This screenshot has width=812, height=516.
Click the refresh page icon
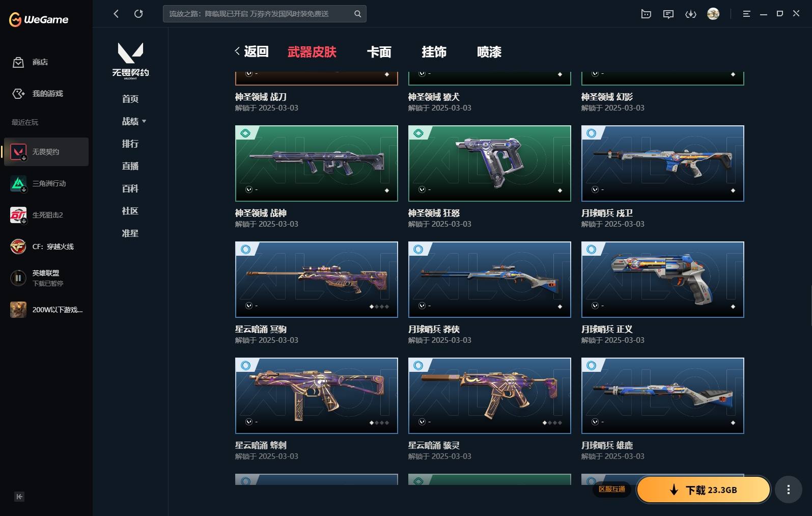(138, 14)
